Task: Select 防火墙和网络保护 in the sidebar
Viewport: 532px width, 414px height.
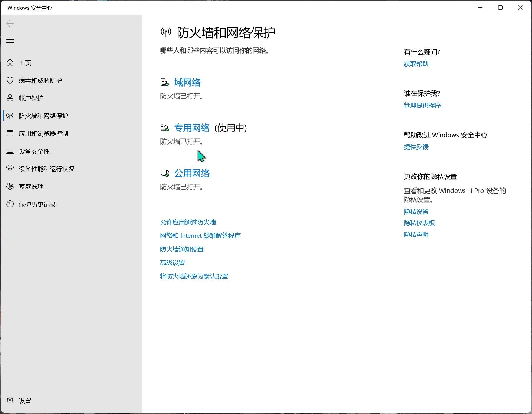Action: pos(43,116)
